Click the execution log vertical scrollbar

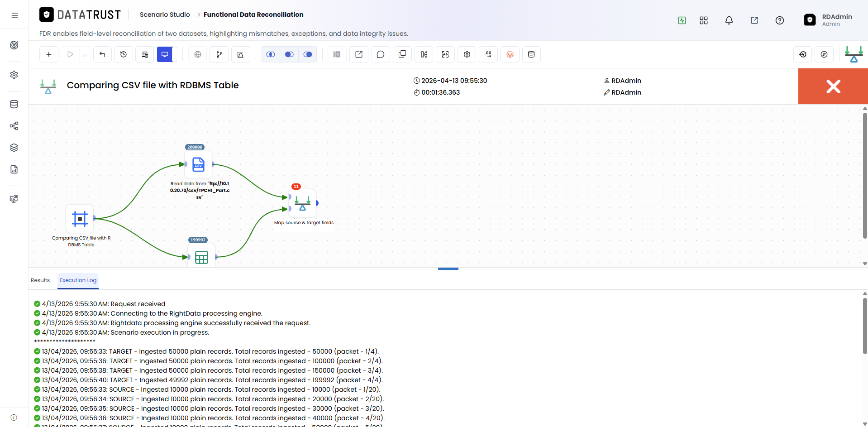(x=865, y=325)
